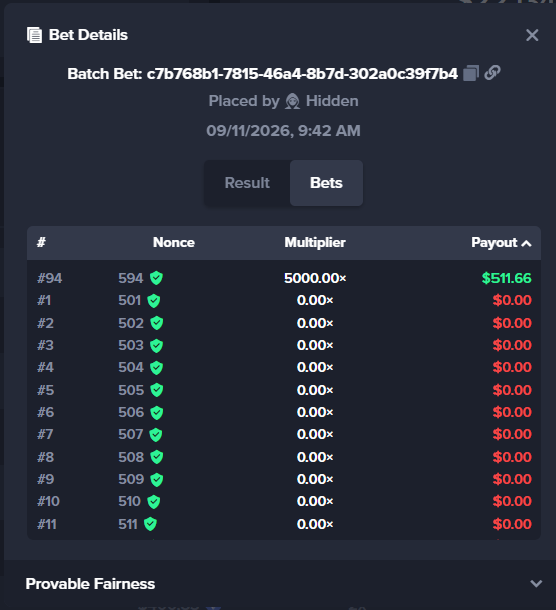Click verified shield next to nonce 509

157,480
